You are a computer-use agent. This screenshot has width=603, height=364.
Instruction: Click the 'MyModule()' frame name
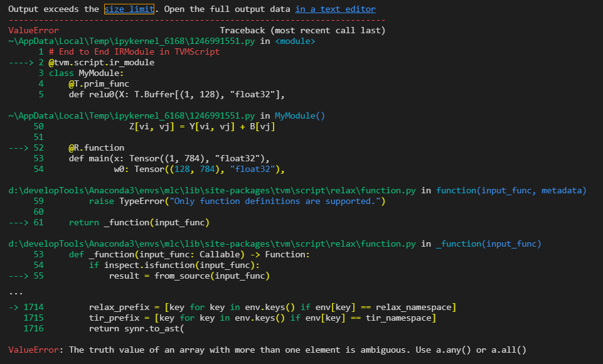coord(300,116)
